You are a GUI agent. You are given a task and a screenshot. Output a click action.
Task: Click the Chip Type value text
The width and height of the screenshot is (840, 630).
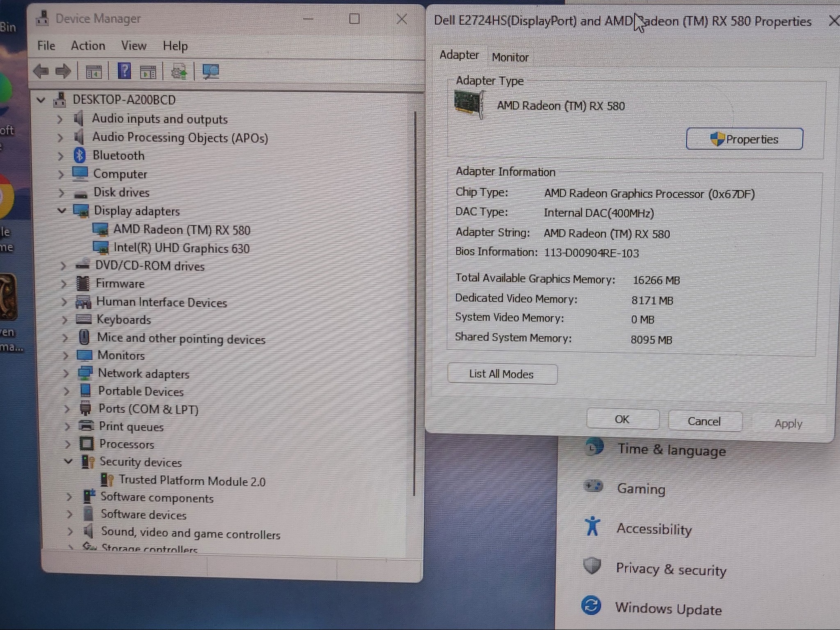tap(649, 194)
